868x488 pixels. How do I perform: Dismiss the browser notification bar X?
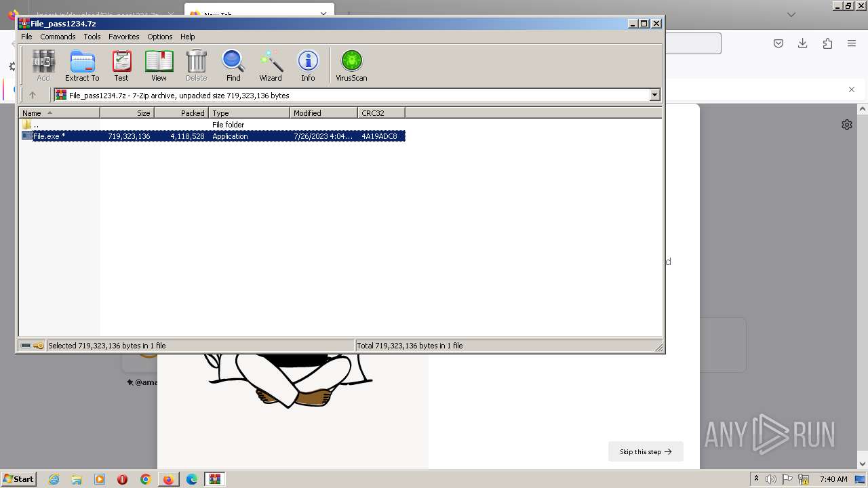[852, 89]
